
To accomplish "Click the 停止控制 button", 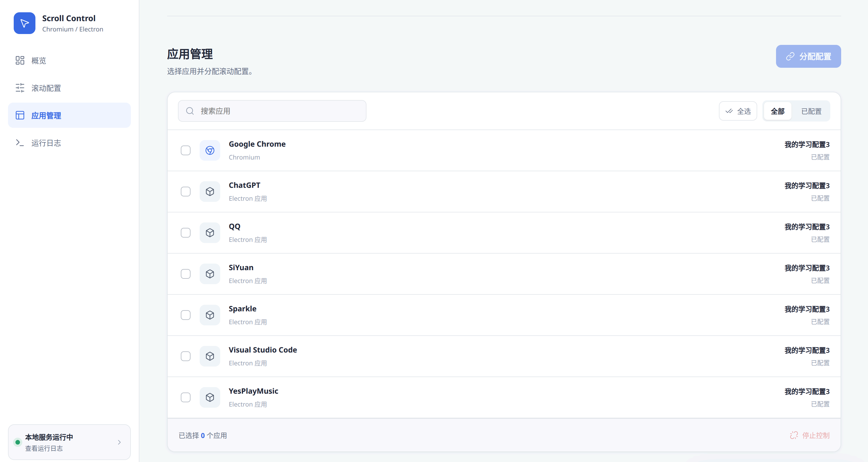I will 810,435.
